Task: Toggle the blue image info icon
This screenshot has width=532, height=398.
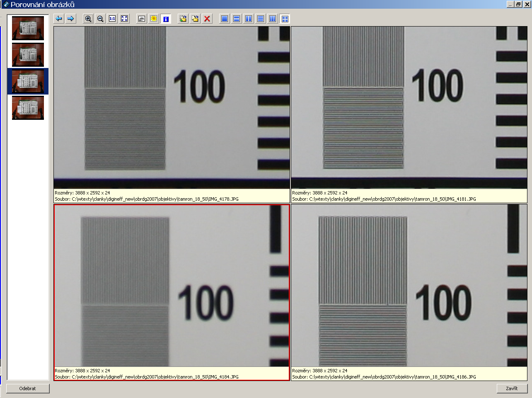Action: coord(166,19)
